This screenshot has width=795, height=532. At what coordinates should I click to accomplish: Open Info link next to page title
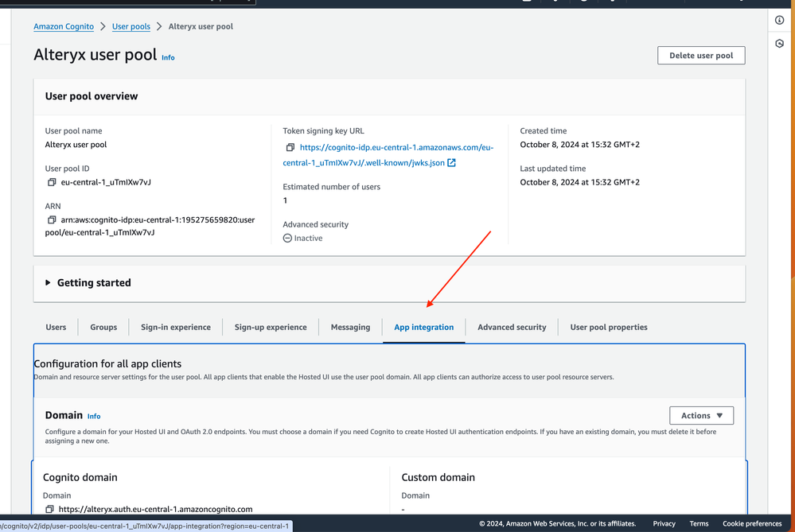point(168,58)
